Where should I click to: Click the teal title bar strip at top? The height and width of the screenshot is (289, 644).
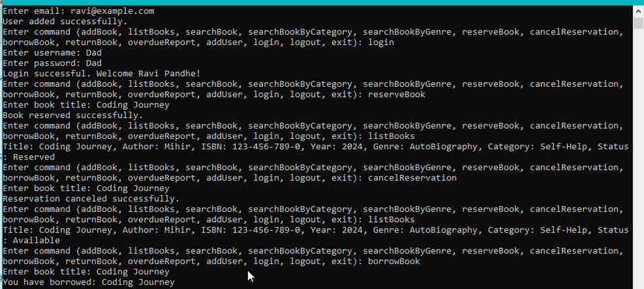[x=322, y=2]
